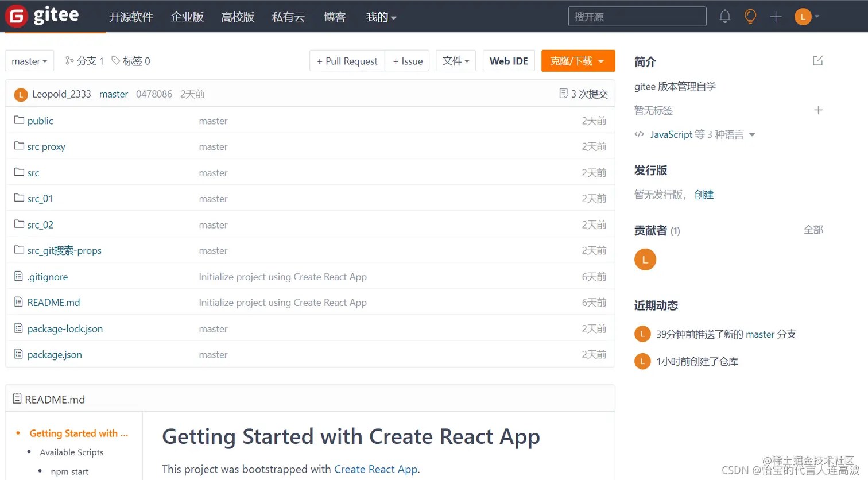Click the avatar next to 1小时前创建了仓库
Screen dimensions: 868x480
(642, 361)
